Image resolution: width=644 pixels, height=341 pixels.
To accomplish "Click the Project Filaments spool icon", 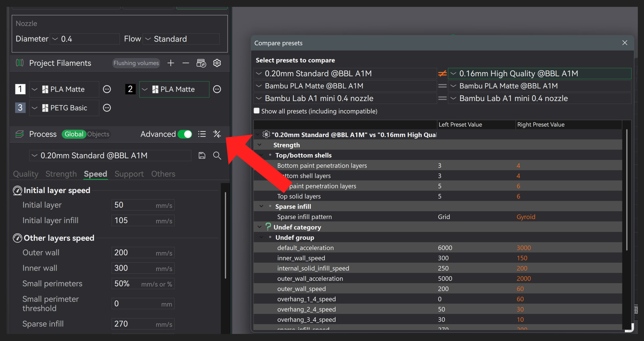I will tap(20, 63).
